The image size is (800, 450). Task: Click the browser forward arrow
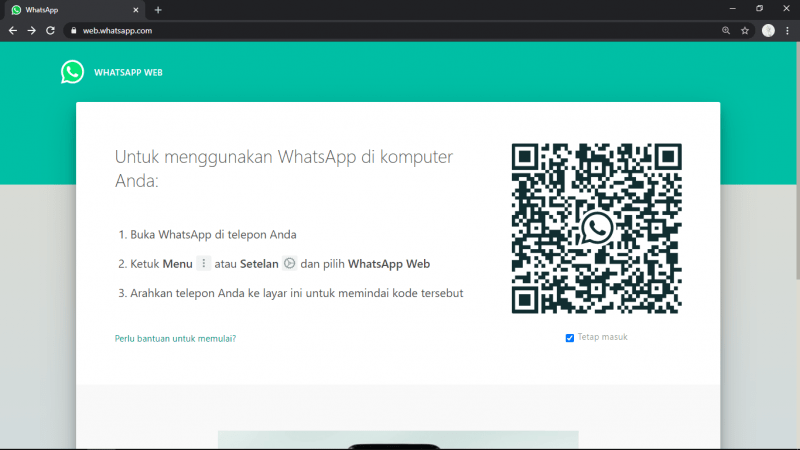[x=32, y=31]
